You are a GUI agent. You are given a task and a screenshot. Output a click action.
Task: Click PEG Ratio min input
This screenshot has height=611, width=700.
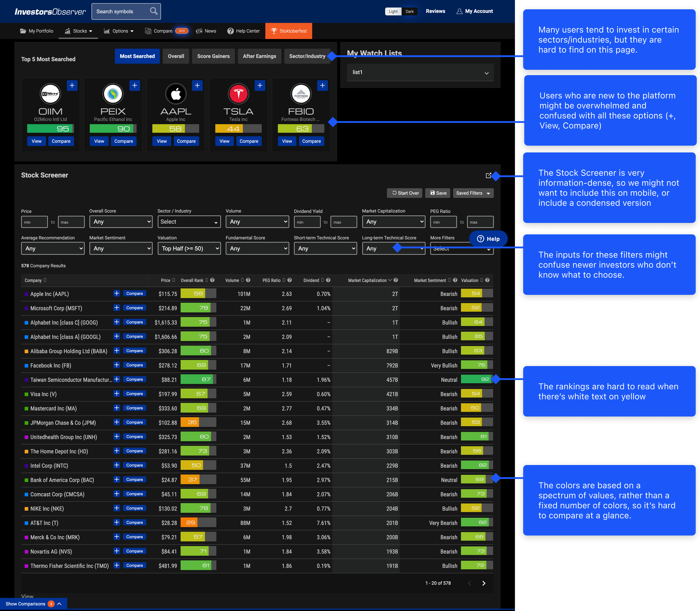click(443, 222)
